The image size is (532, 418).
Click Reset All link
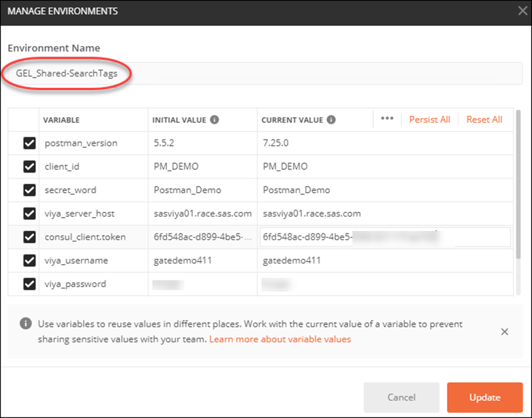coord(484,120)
